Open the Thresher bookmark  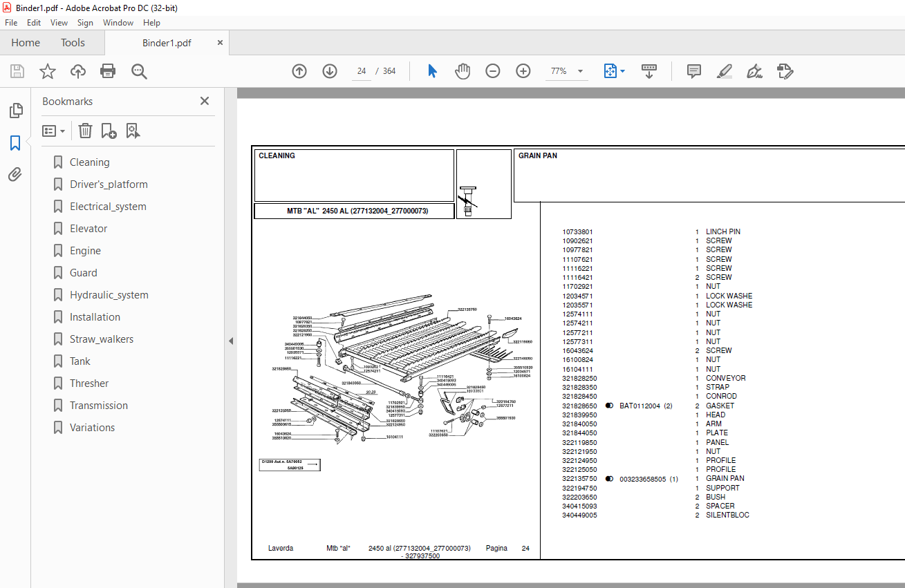pyautogui.click(x=89, y=383)
